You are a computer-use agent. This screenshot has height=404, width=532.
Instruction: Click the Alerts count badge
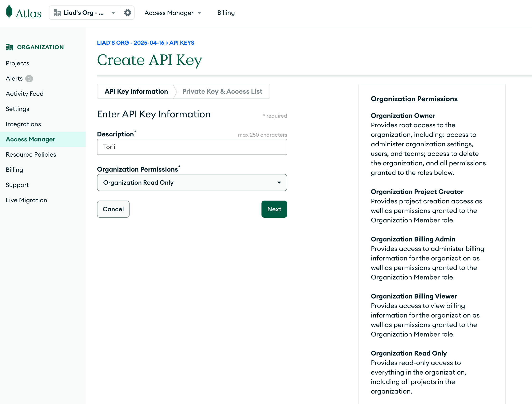(x=29, y=79)
